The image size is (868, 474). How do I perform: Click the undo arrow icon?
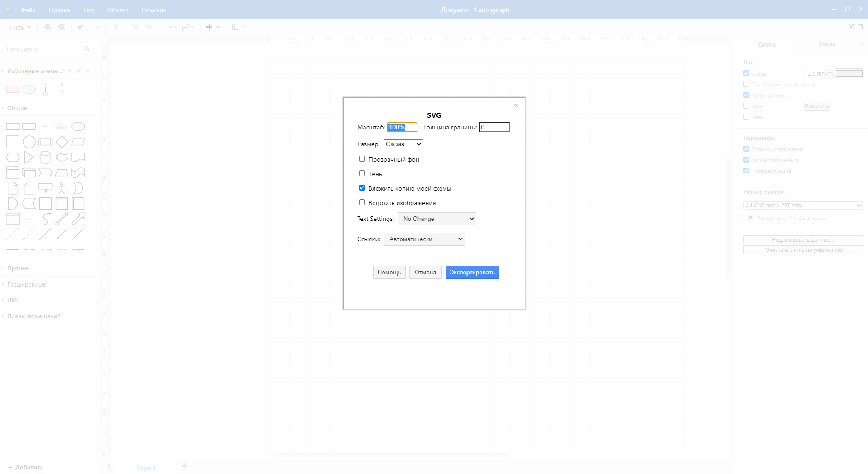[81, 27]
